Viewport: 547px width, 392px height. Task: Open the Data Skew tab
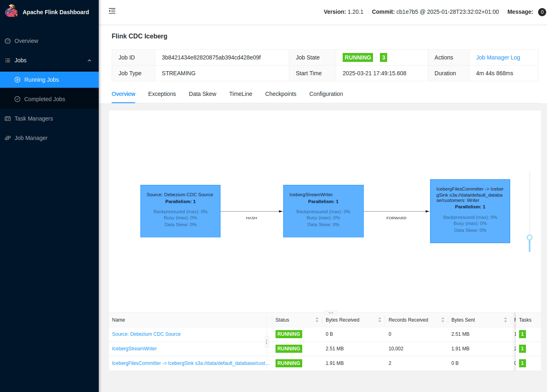pyautogui.click(x=203, y=94)
